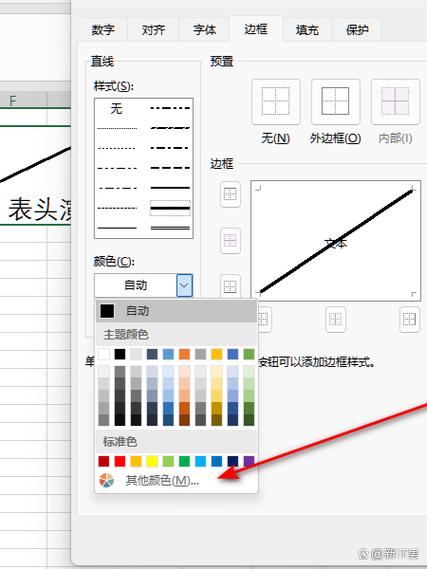Image resolution: width=427 pixels, height=569 pixels.
Task: Pick light blue standard color
Action: click(201, 461)
